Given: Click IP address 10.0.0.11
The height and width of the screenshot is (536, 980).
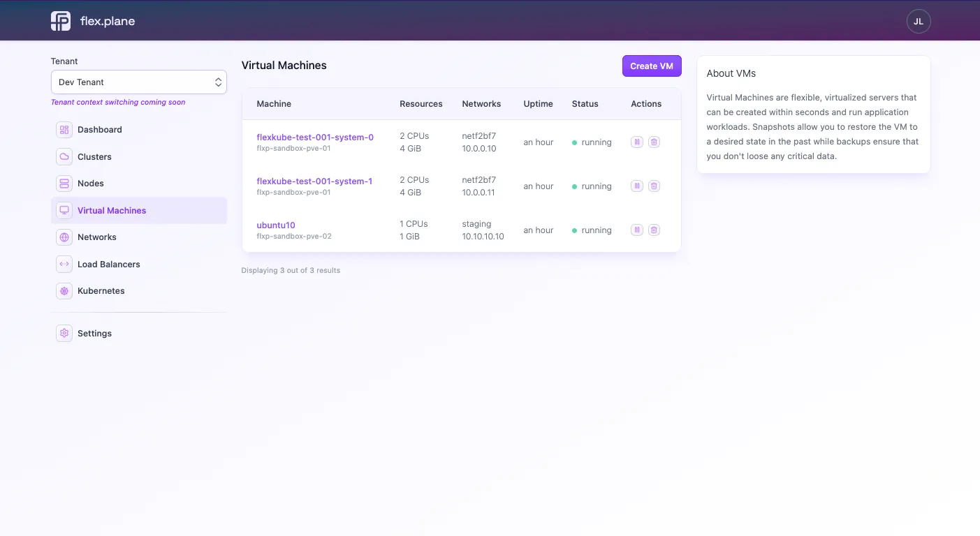Looking at the screenshot, I should click(479, 193).
